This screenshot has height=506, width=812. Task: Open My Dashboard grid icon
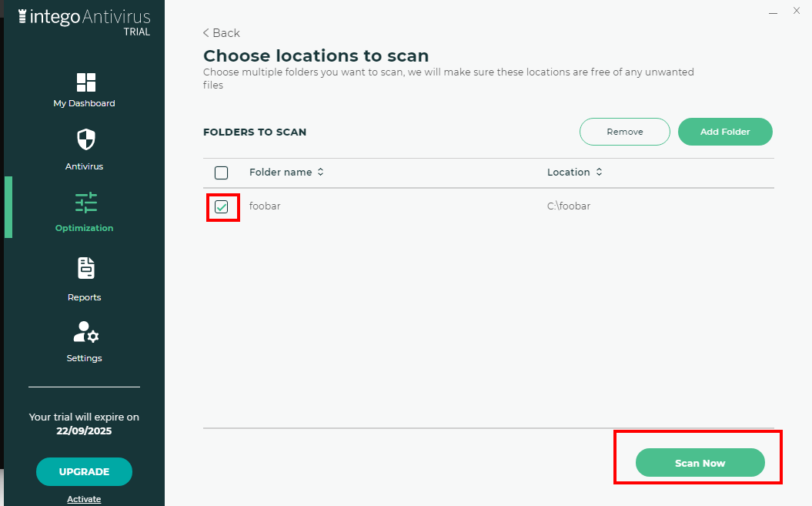point(86,82)
